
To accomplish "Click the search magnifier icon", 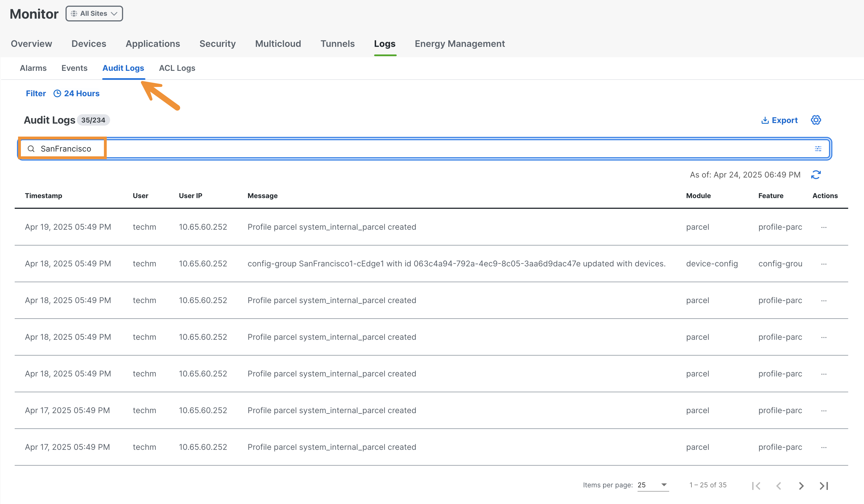I will [x=31, y=148].
